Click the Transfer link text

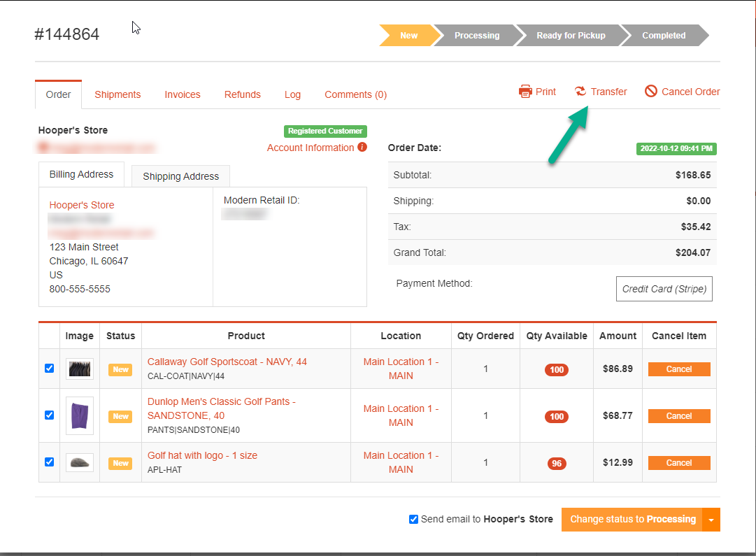(x=609, y=92)
